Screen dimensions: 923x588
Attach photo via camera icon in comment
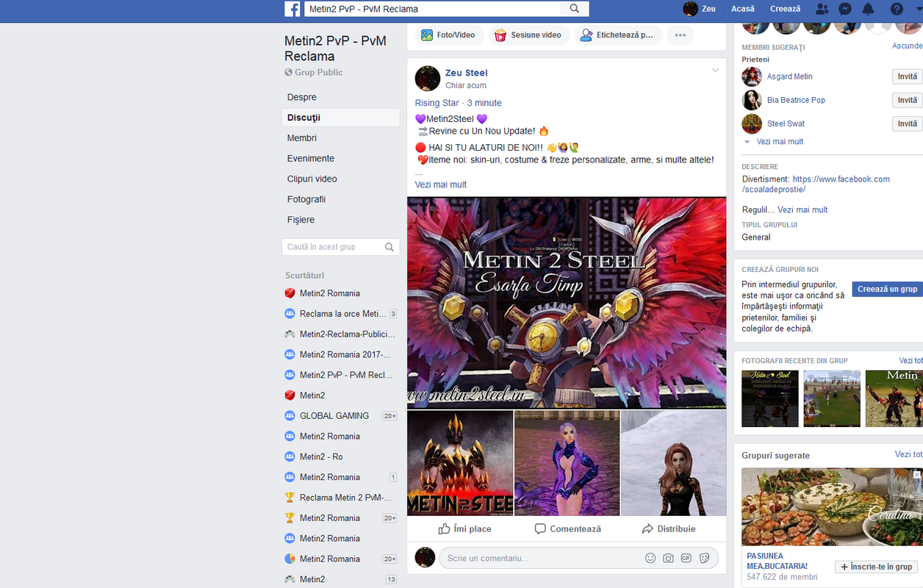tap(668, 558)
